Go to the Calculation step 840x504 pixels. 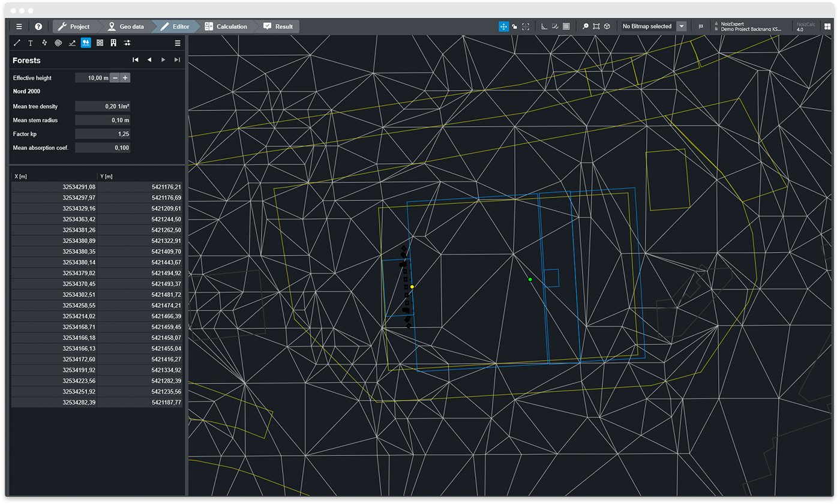pyautogui.click(x=226, y=26)
